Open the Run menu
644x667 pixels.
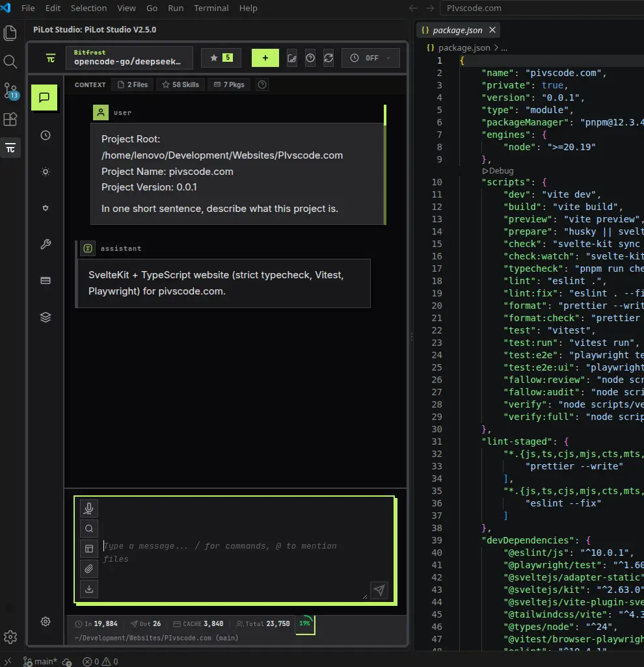click(176, 8)
